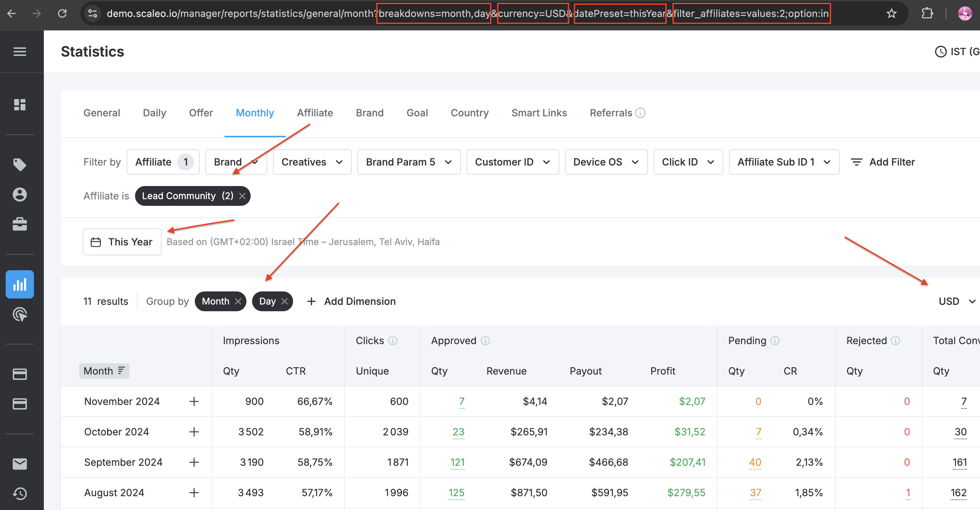Open the statistics bar chart icon

coord(20,284)
